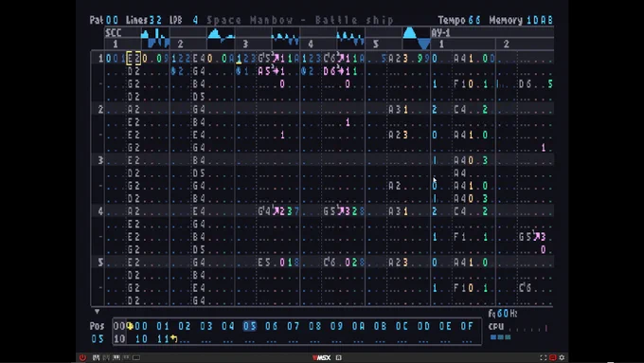The image size is (644, 363).
Task: Click the Memory value 1DAB
Action: tap(540, 20)
